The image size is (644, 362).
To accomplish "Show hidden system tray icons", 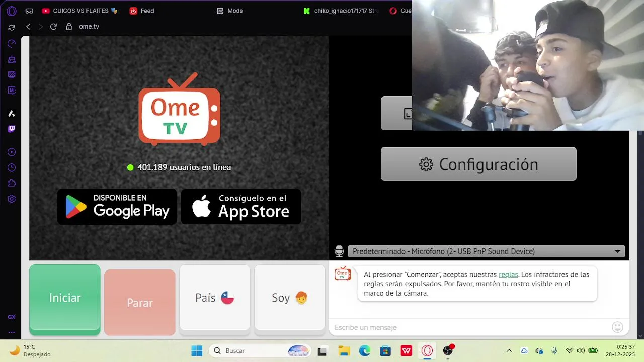I will click(509, 350).
